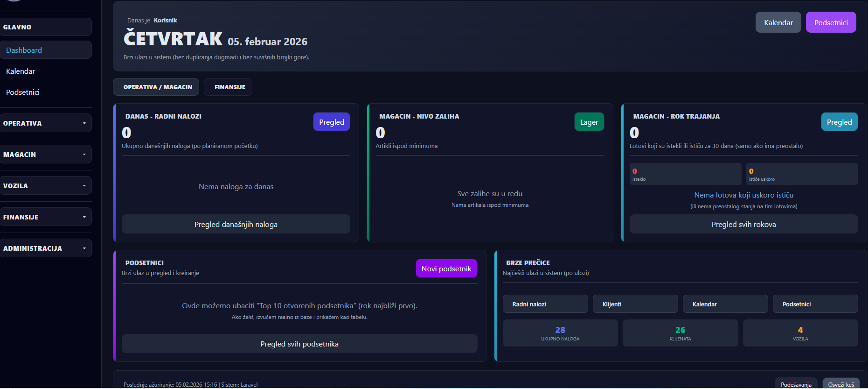Click the Ističe uskoro counter tile
Image resolution: width=868 pixels, height=389 pixels.
(x=802, y=174)
